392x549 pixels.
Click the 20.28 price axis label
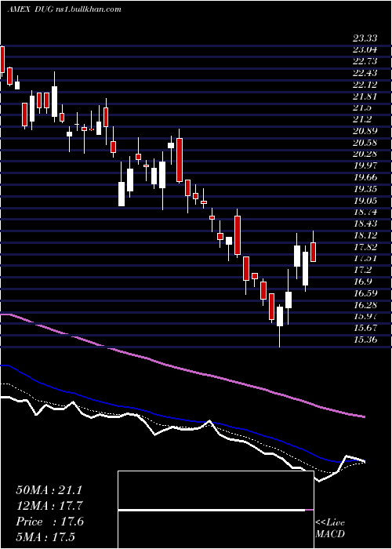(365, 154)
